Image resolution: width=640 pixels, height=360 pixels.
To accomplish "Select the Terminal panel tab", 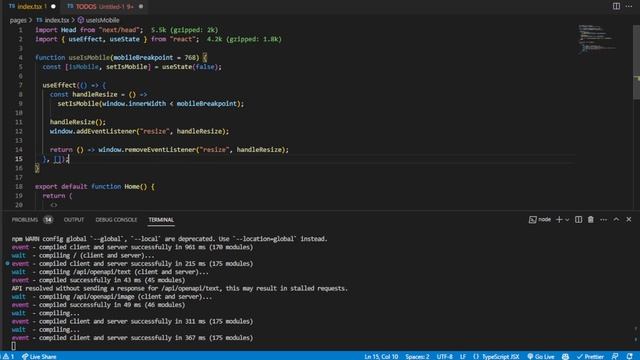I will click(x=161, y=220).
